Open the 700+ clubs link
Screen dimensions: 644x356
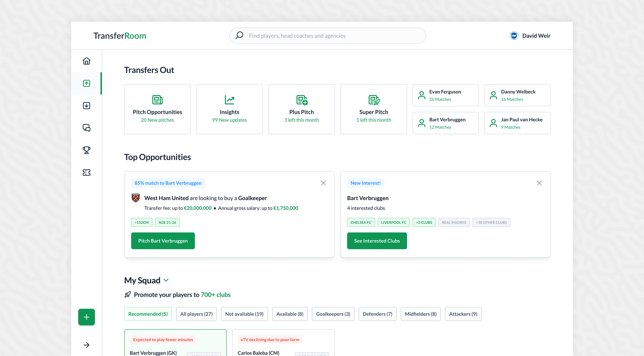216,294
